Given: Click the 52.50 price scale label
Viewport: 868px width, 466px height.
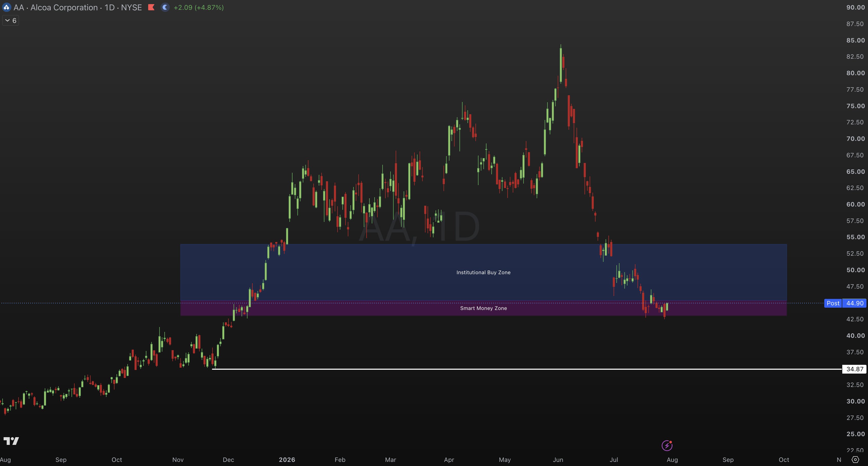Looking at the screenshot, I should (855, 254).
